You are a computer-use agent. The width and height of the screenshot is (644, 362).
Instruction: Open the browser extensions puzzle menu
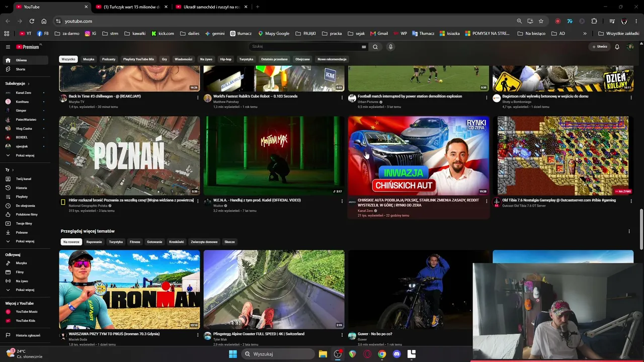(x=594, y=21)
